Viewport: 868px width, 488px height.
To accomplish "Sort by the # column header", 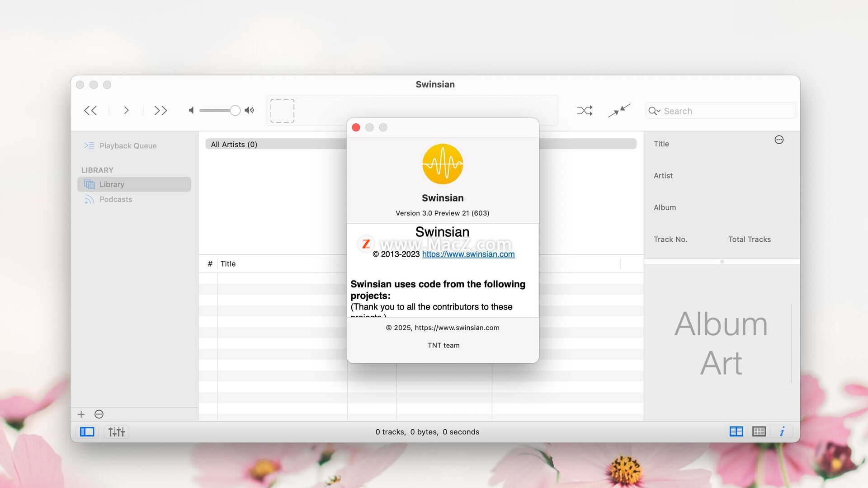I will click(x=210, y=264).
